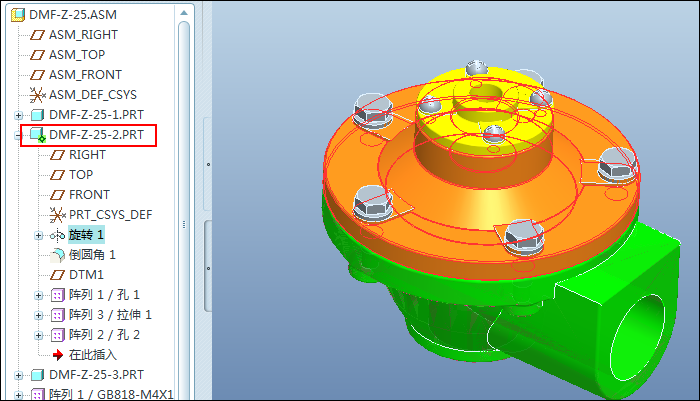The height and width of the screenshot is (401, 700).
Task: Click the 阵列 2 / 孔 2 pattern icon
Action: tap(58, 335)
